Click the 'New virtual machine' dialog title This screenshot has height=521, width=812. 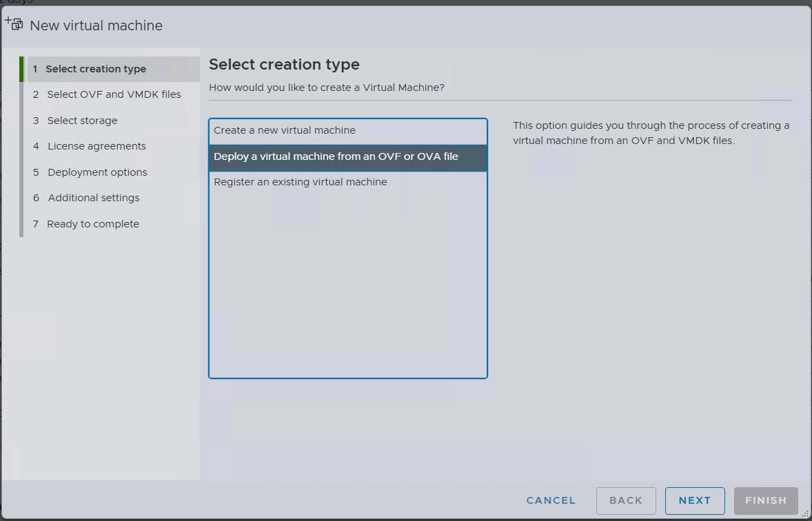[96, 25]
